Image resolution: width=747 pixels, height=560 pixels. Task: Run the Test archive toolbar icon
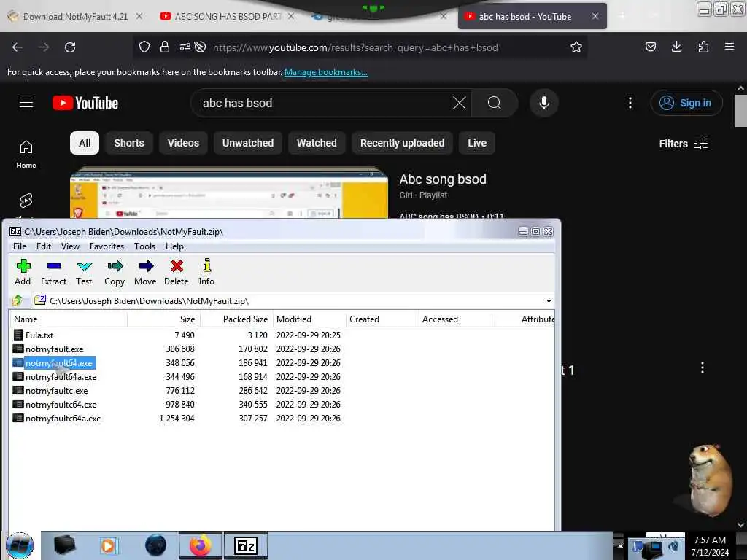pyautogui.click(x=84, y=272)
